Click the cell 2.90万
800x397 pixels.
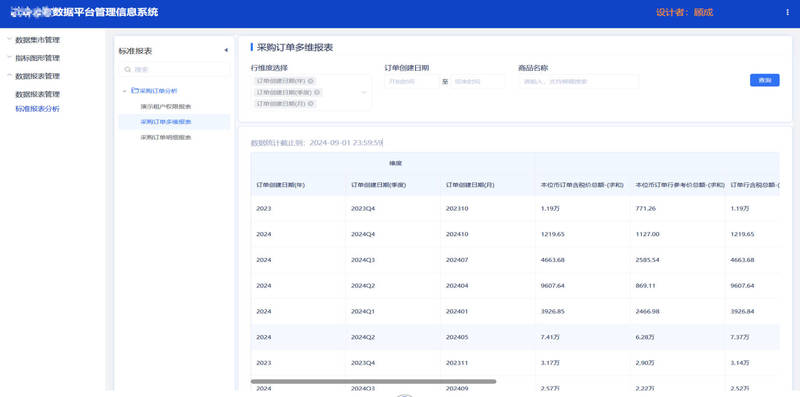pos(645,362)
